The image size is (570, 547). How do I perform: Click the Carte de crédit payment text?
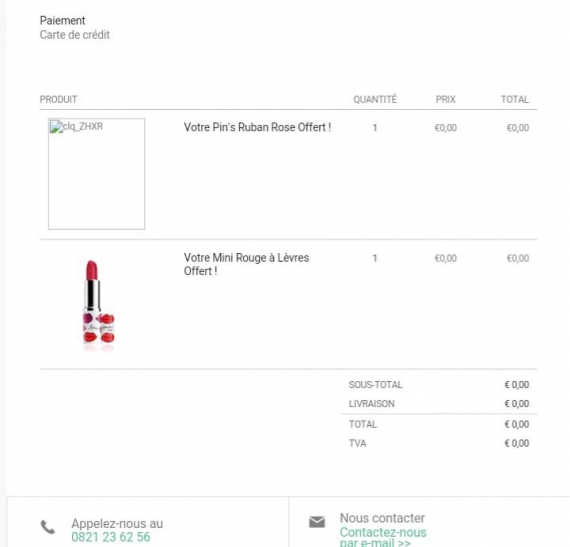tap(75, 35)
